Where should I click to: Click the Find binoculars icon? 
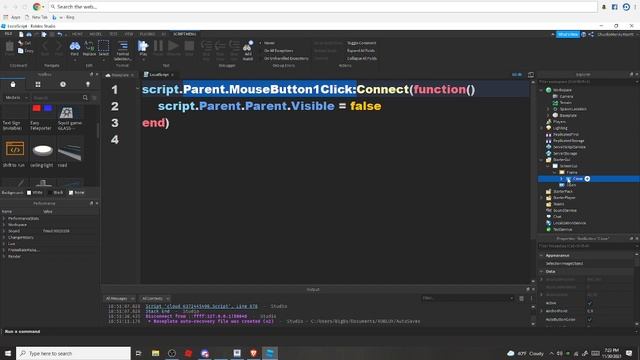(x=75, y=46)
